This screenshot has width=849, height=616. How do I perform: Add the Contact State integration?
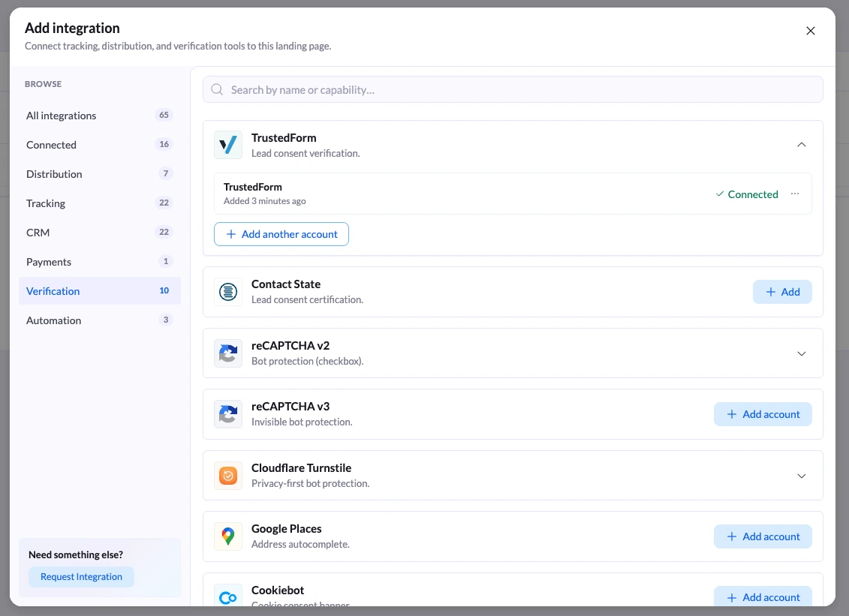tap(782, 292)
